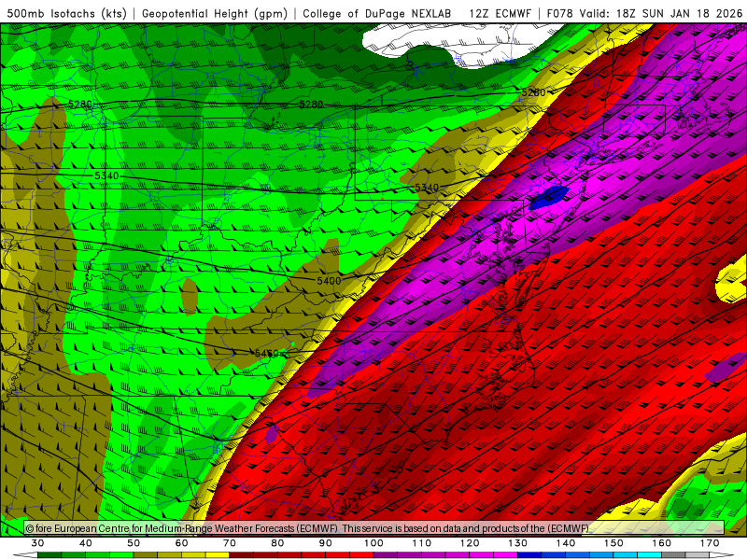Click the 'Geopotential Height (gpm)' title text
The image size is (747, 560).
pyautogui.click(x=215, y=13)
